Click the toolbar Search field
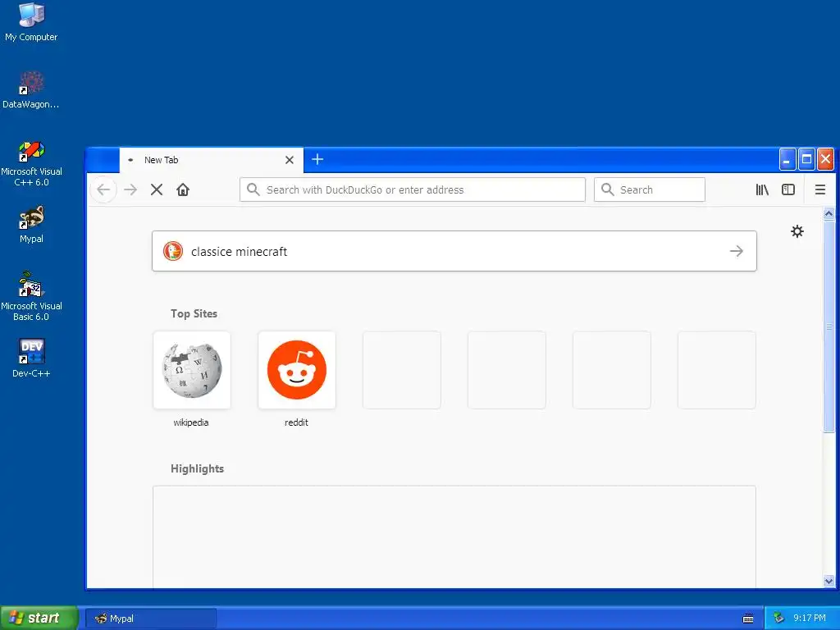 tap(650, 189)
